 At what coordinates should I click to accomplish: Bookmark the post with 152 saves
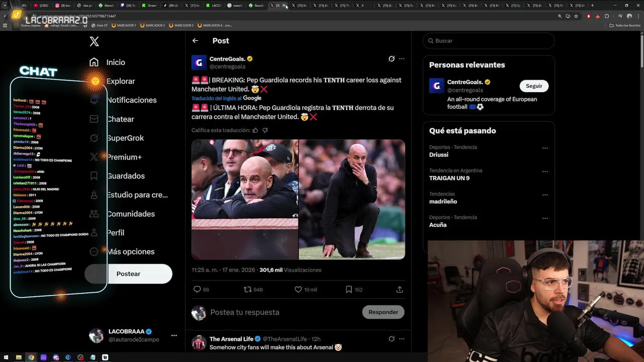point(349,289)
